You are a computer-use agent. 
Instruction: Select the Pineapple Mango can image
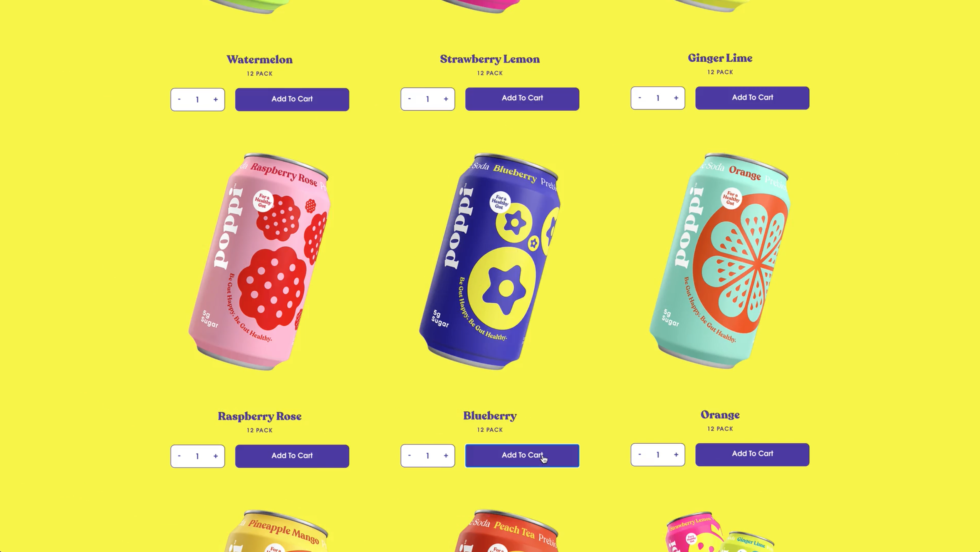(x=275, y=530)
